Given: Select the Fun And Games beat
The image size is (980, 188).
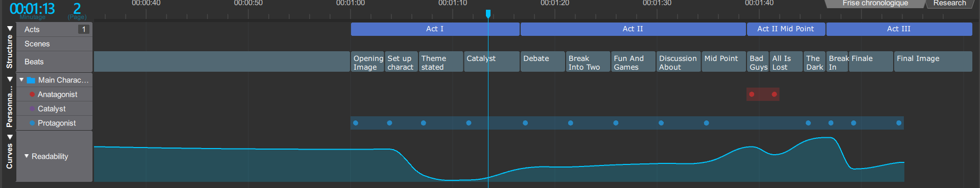Looking at the screenshot, I should click(x=633, y=62).
